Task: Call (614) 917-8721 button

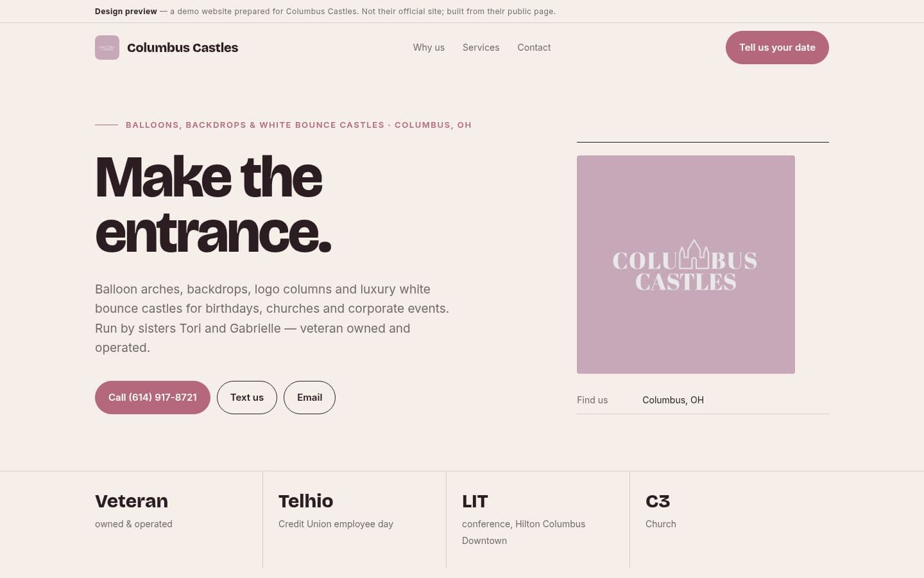Action: click(x=153, y=398)
